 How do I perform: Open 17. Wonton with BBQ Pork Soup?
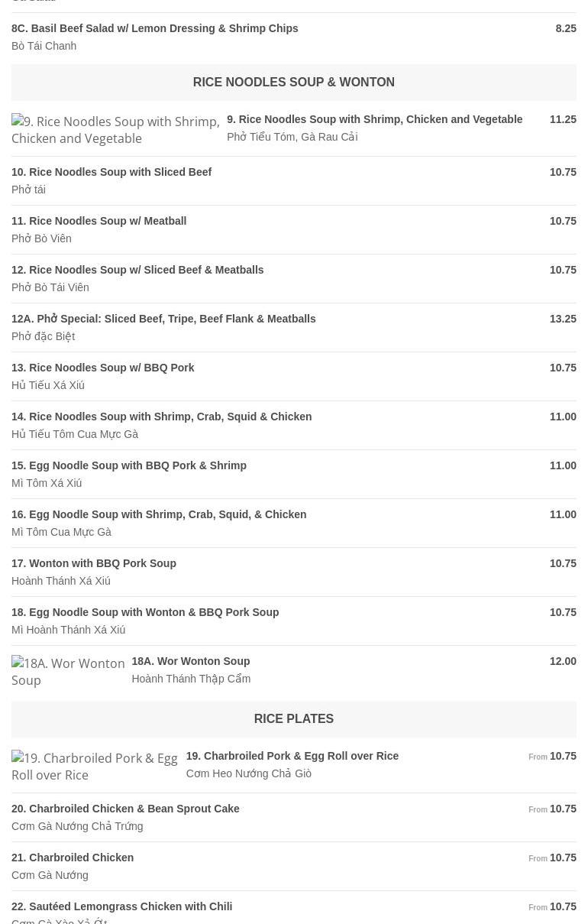94,564
